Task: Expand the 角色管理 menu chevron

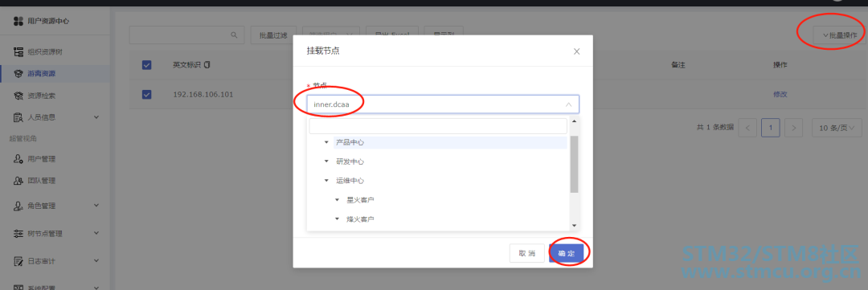Action: click(96, 206)
